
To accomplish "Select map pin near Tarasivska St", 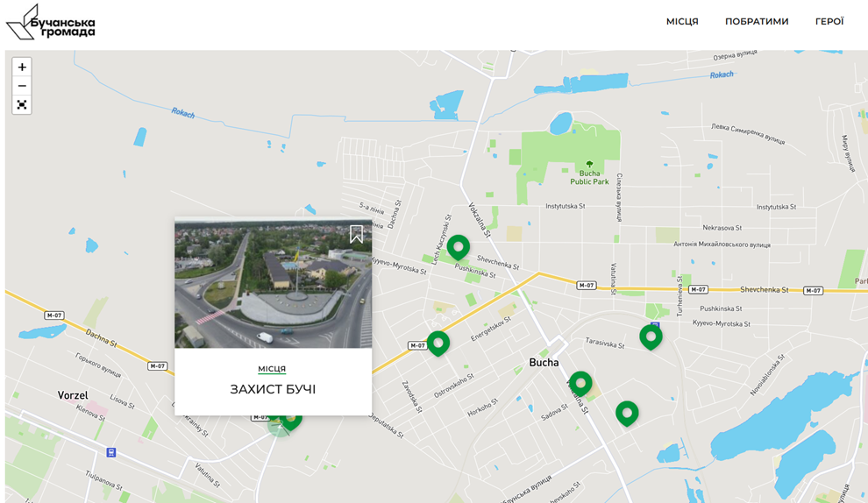I will coord(651,337).
